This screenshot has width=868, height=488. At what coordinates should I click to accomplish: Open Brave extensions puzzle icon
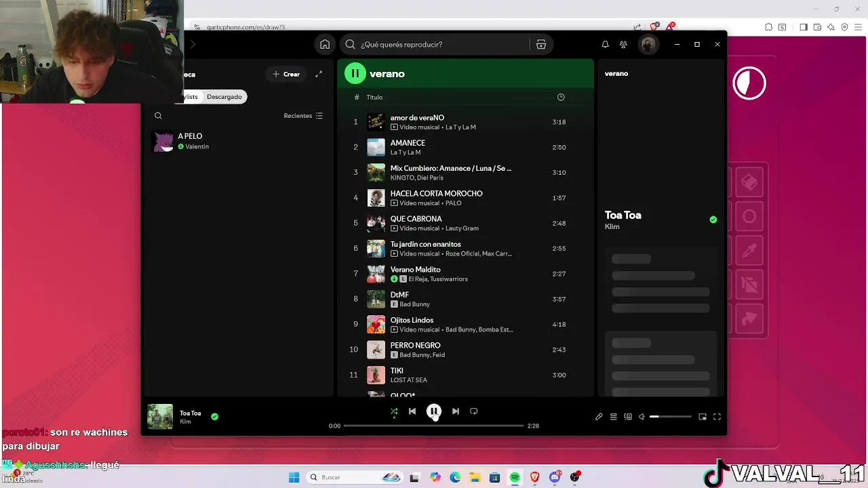768,27
